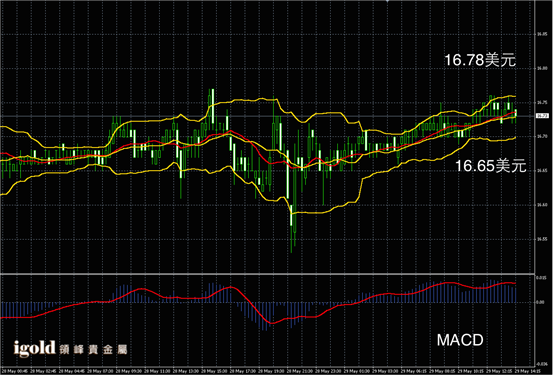The width and height of the screenshot is (553, 375).
Task: Click the 16.70 price axis label
Action: point(542,136)
